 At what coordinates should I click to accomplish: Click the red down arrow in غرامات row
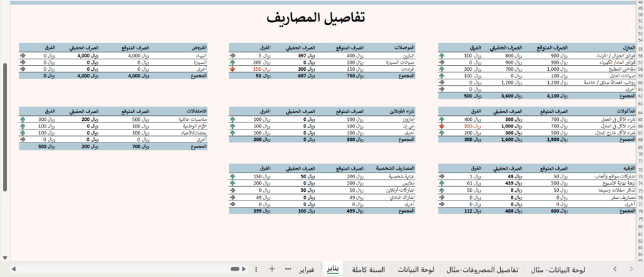point(233,69)
